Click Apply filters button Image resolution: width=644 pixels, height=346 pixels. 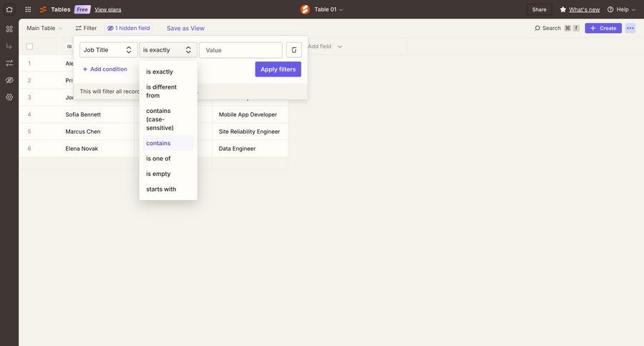[x=278, y=69]
